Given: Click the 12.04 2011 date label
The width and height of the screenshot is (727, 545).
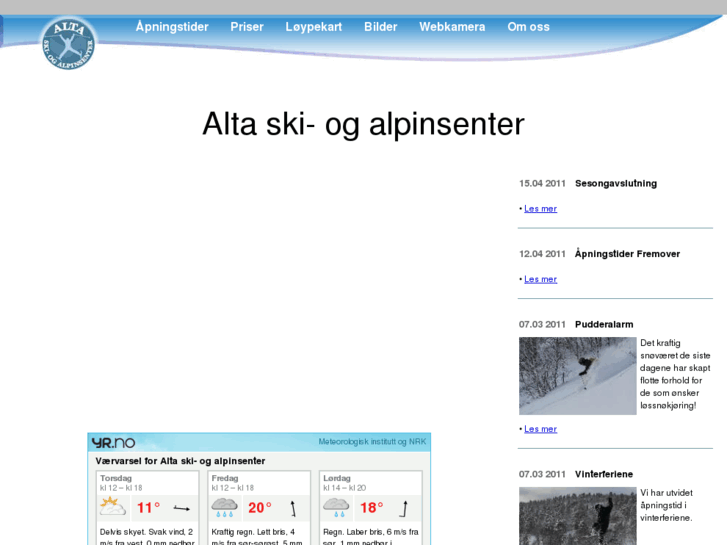Looking at the screenshot, I should pyautogui.click(x=542, y=254).
